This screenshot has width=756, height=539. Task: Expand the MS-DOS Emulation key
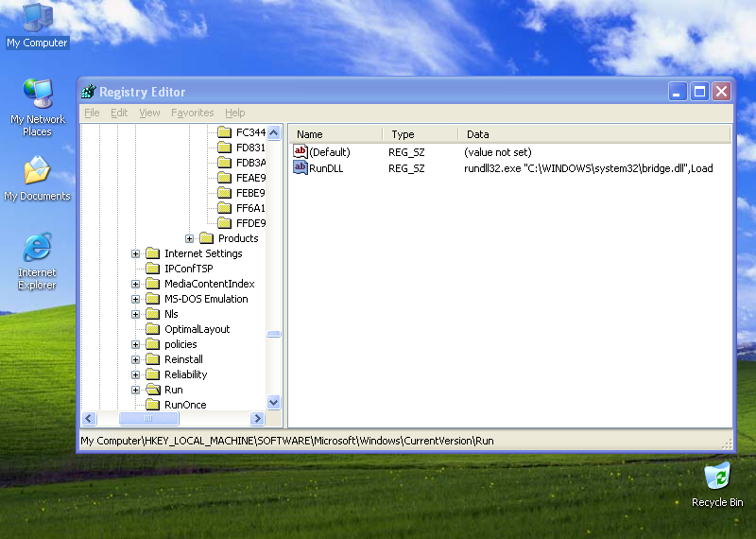(x=135, y=299)
